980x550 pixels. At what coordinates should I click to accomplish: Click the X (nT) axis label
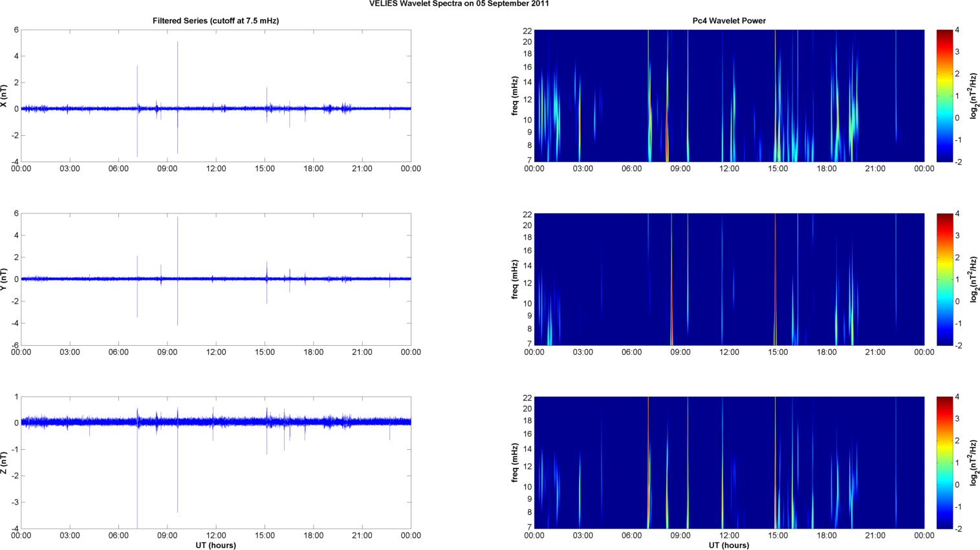5,96
